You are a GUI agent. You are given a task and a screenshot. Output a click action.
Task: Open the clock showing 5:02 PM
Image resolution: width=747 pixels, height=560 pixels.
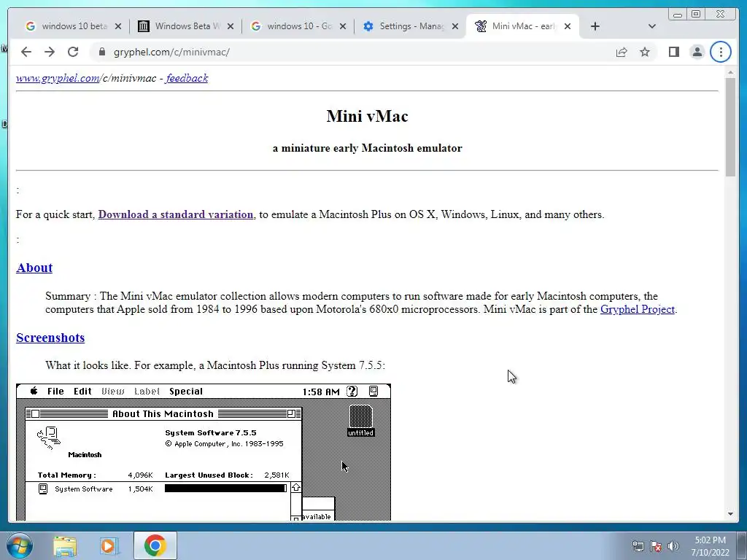pos(710,546)
